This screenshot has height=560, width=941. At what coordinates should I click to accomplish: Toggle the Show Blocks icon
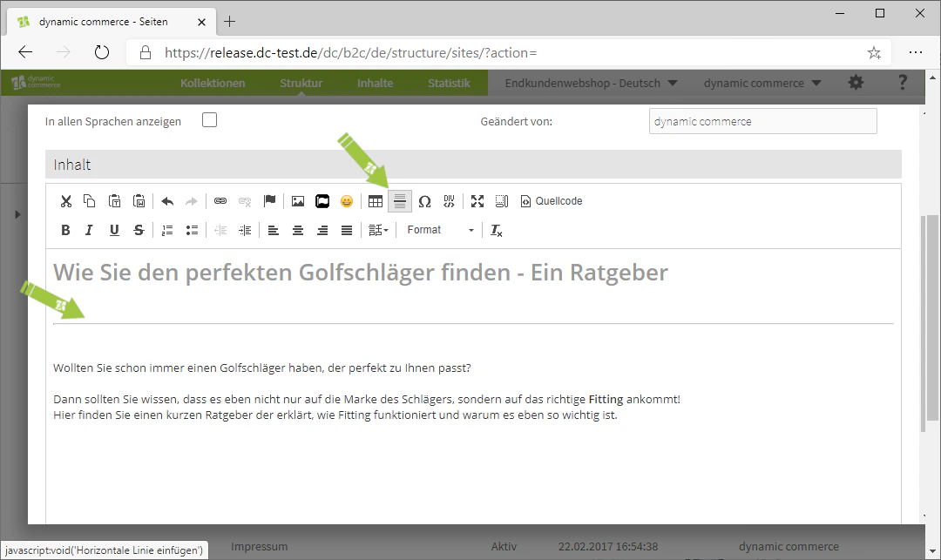pos(502,201)
